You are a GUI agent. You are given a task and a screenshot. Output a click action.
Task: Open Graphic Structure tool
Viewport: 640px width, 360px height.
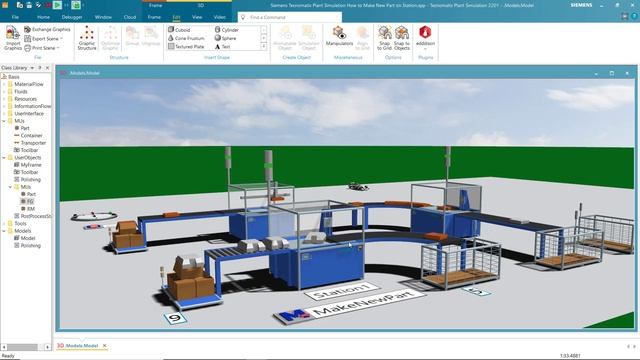87,38
